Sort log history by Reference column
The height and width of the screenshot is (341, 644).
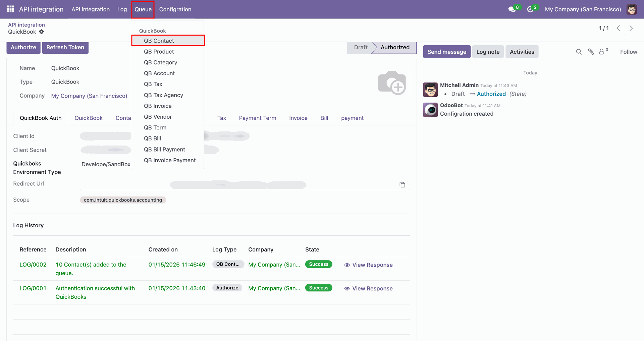pyautogui.click(x=33, y=249)
